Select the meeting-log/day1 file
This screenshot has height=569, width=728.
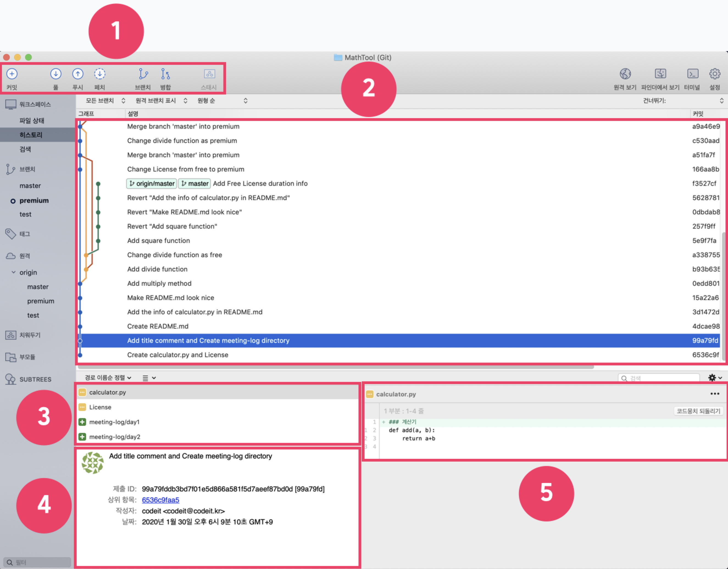114,422
